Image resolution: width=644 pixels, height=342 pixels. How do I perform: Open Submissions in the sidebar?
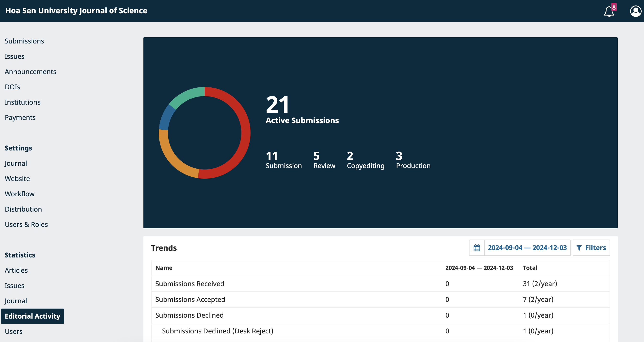(24, 41)
